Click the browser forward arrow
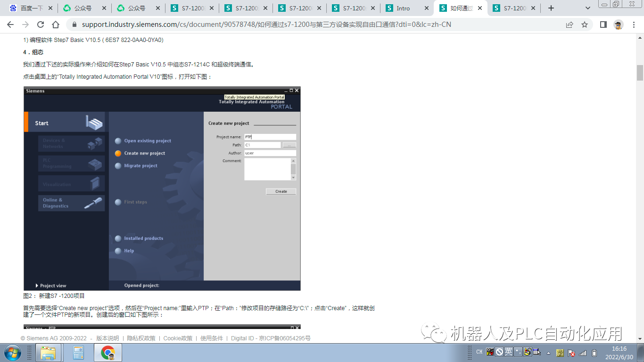 point(25,25)
